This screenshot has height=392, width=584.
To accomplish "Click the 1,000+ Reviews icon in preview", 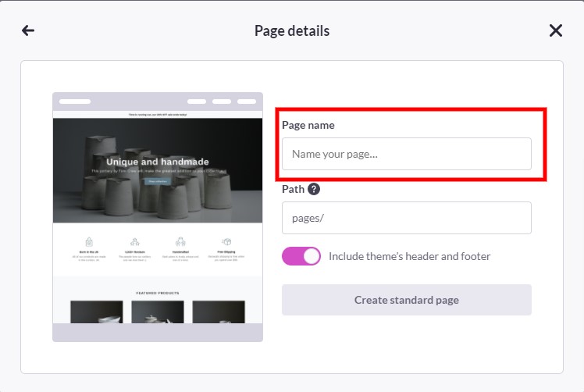I will [135, 242].
